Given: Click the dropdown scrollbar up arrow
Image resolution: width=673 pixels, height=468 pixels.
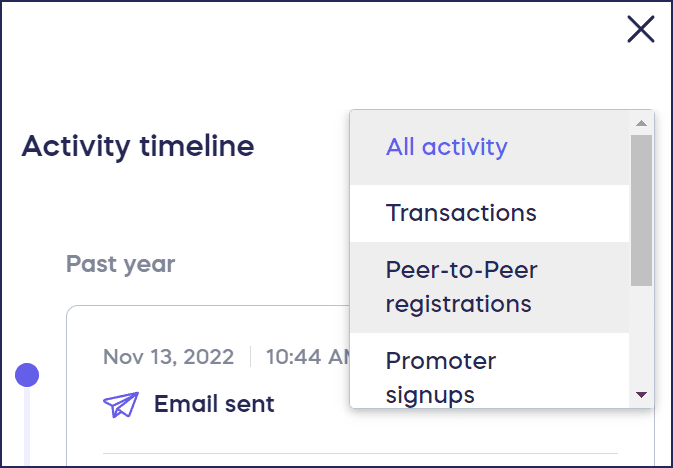Looking at the screenshot, I should click(x=642, y=123).
